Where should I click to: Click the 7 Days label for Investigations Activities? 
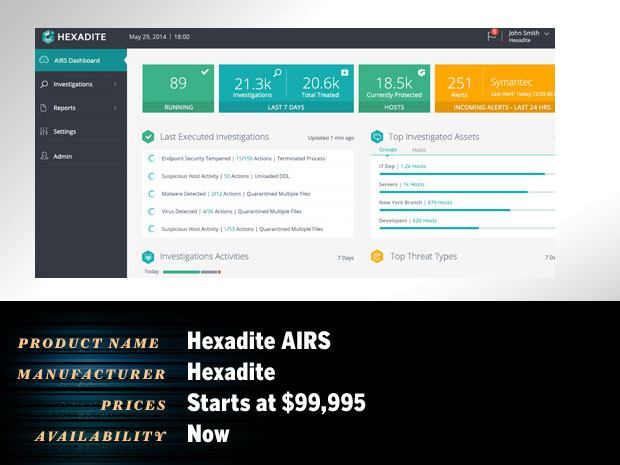click(x=346, y=258)
